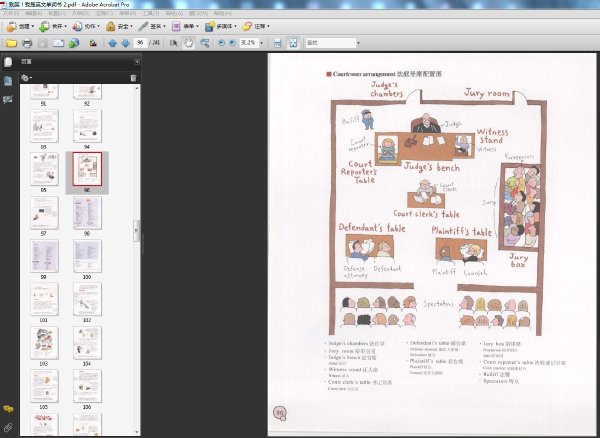Open the Collaborate toolbar menu
600x438 pixels.
(86, 26)
